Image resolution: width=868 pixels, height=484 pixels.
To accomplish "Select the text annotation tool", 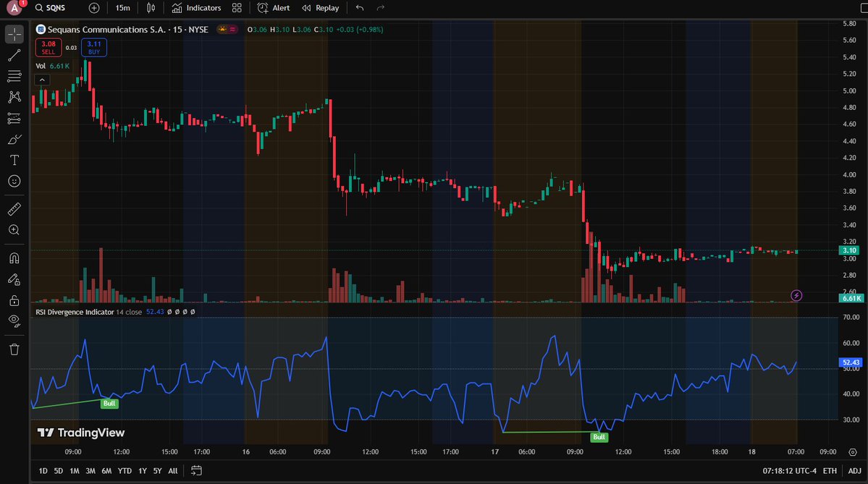I will (x=14, y=161).
